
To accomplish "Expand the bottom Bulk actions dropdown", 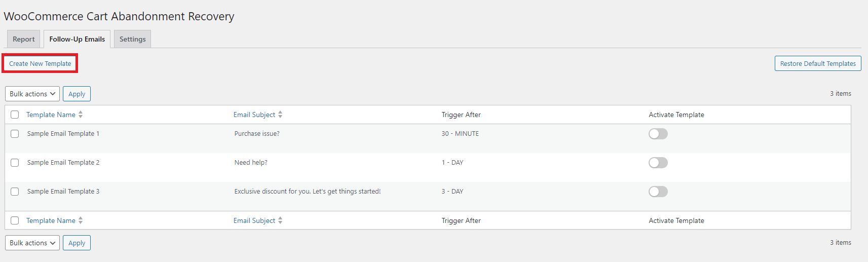I will pyautogui.click(x=32, y=243).
